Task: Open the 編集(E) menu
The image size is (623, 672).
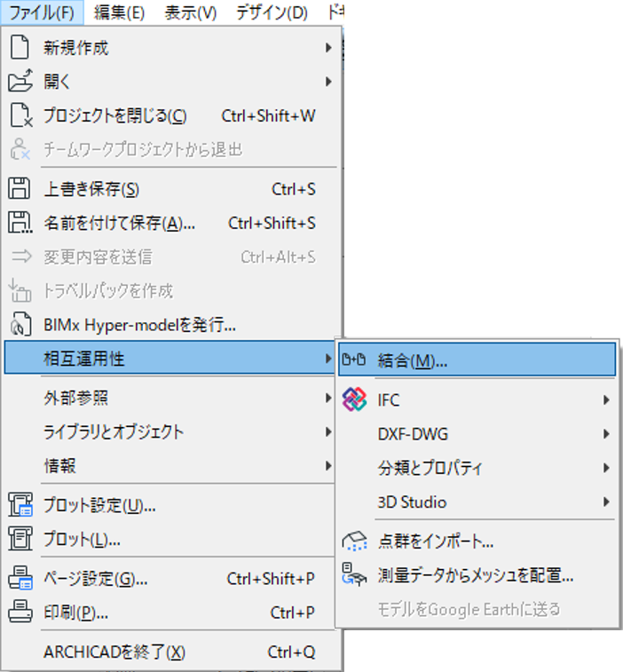Action: pyautogui.click(x=120, y=12)
